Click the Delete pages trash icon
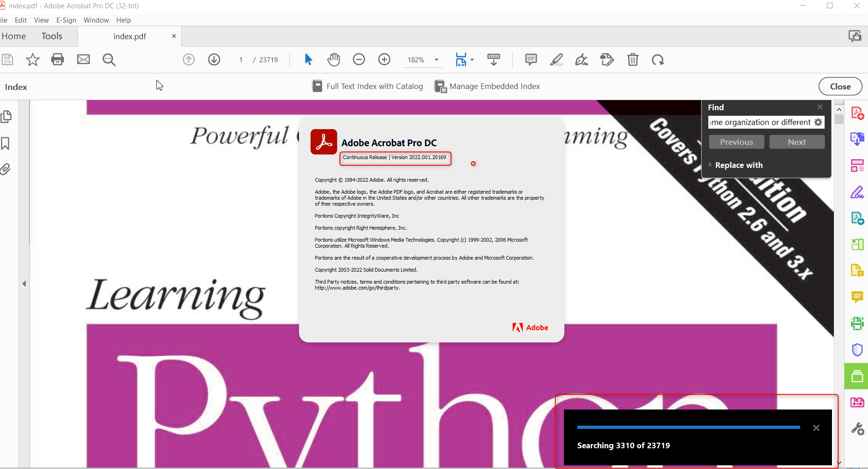The image size is (868, 469). pyautogui.click(x=633, y=59)
